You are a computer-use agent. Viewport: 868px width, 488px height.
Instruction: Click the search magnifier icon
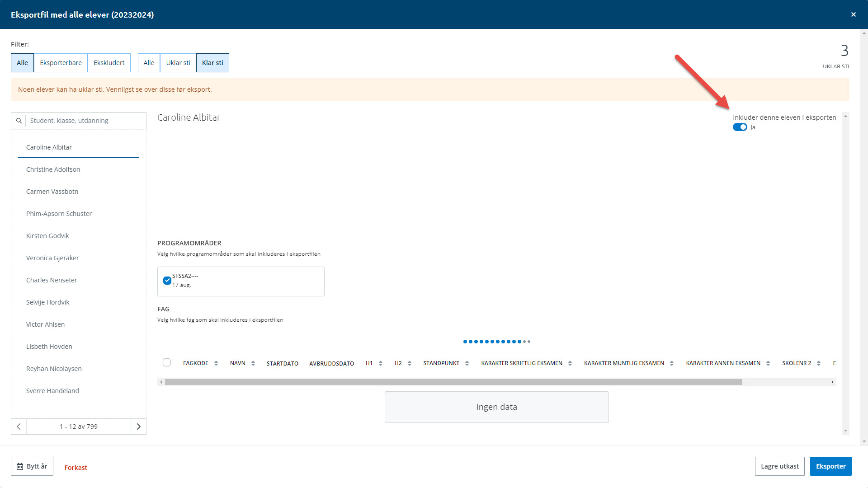(x=19, y=121)
